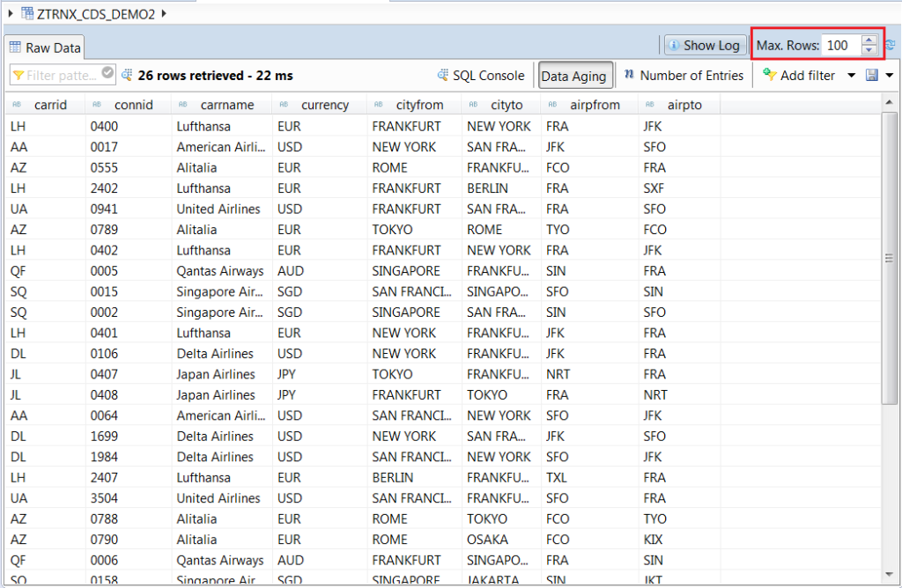902x588 pixels.
Task: Expand the arrow left of ZTRNX_CDS_DEMO2
Action: point(11,13)
